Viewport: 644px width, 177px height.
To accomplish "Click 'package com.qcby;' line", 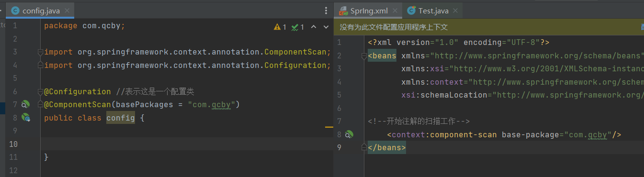I will coord(84,26).
